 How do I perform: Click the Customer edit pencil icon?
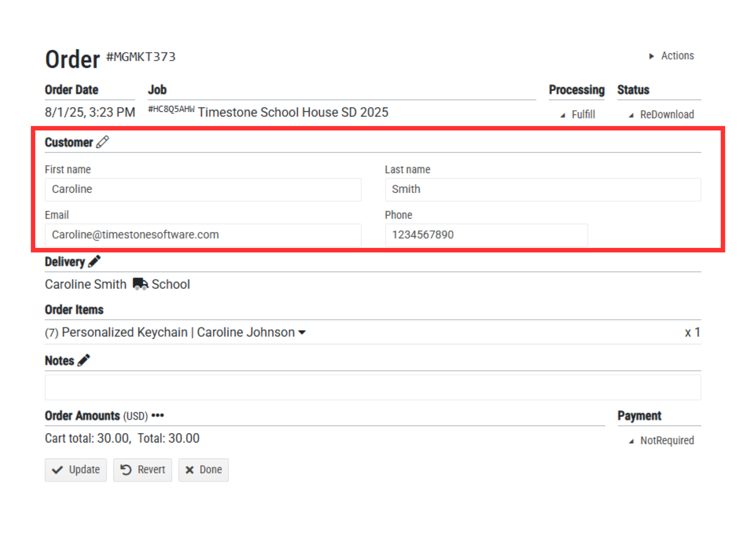point(102,142)
